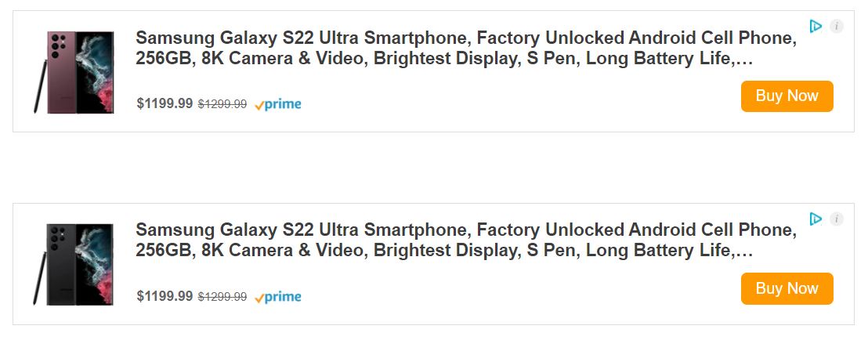Click the AdChoices triangle icon on the black phone ad
The height and width of the screenshot is (340, 868).
(816, 219)
